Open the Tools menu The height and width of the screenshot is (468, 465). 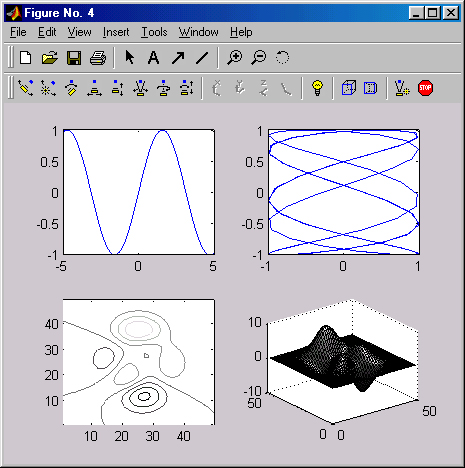[x=154, y=32]
